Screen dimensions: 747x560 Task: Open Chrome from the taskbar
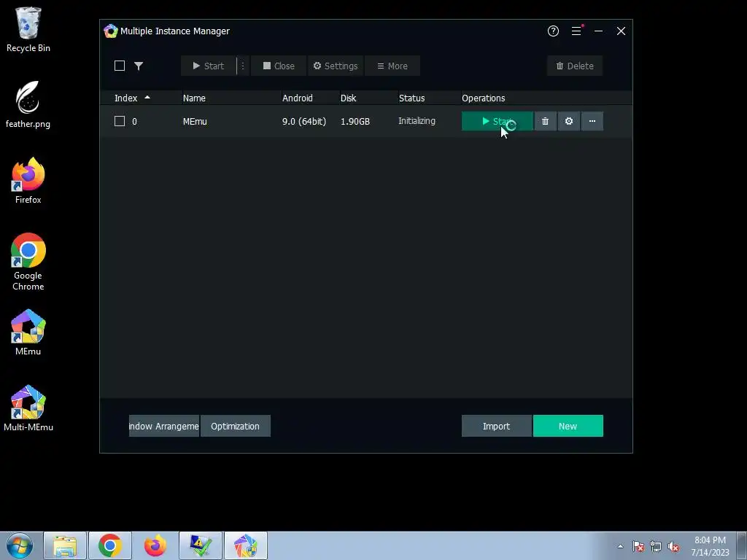[110, 545]
